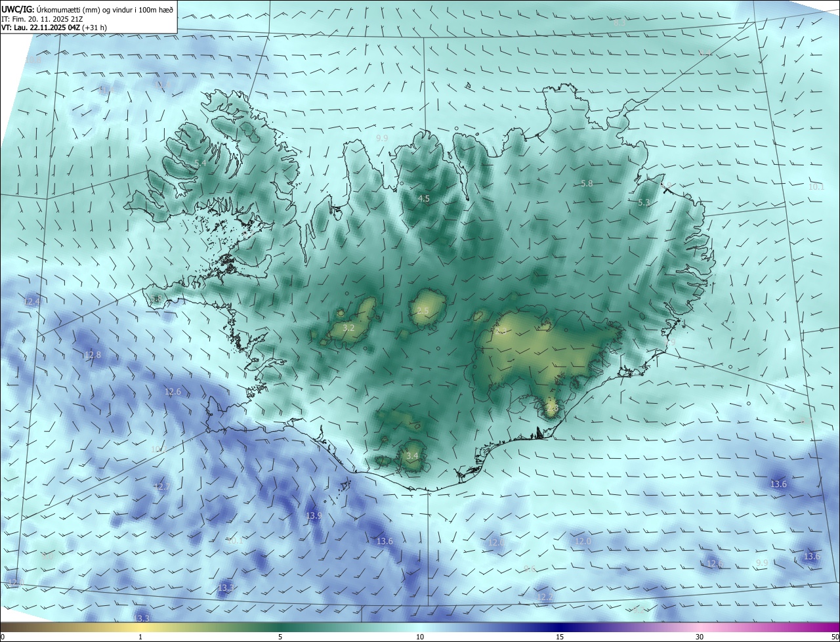Click the color scale tick label '0'
Viewport: 840px width, 642px height.
(x=3, y=637)
